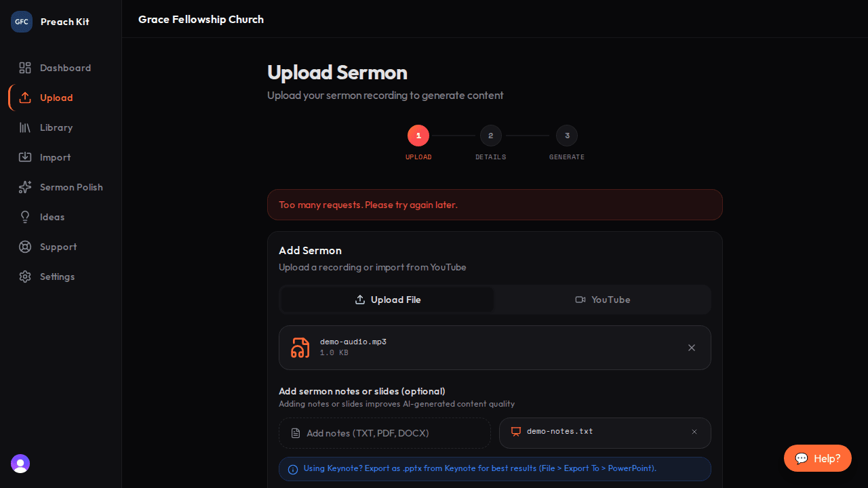Screen dimensions: 868x488
Task: Click step 1 Upload circle
Action: point(418,136)
